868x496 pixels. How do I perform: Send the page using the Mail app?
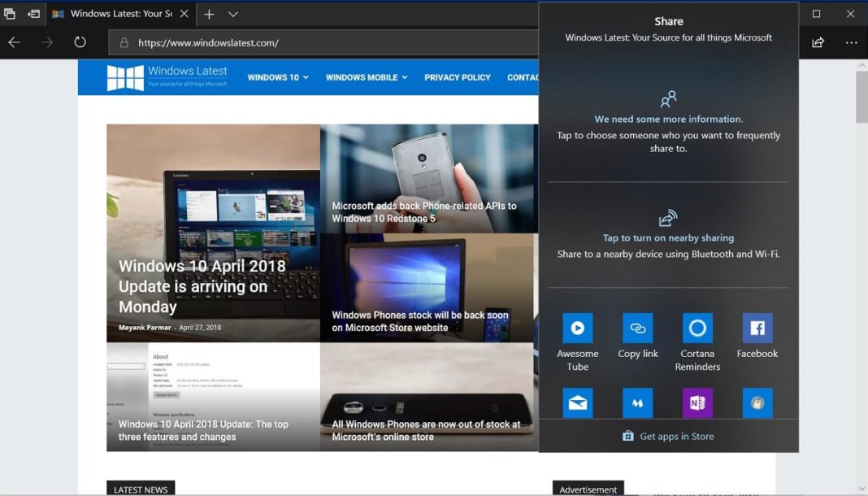[578, 402]
